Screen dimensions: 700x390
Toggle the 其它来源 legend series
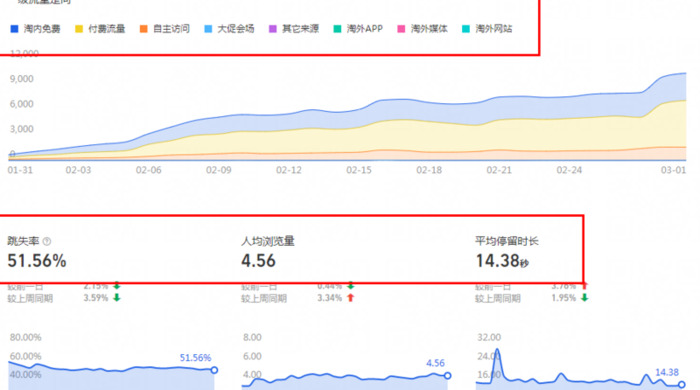[x=294, y=29]
